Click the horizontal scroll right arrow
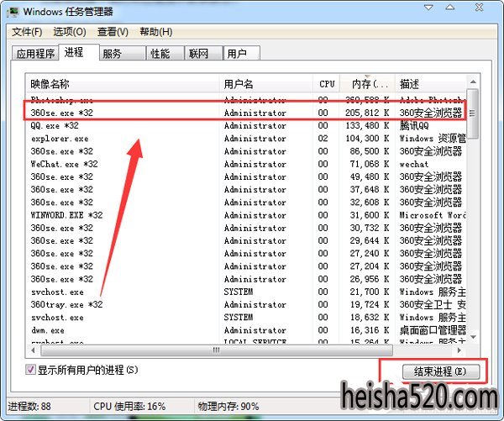This screenshot has width=504, height=421. [x=459, y=350]
